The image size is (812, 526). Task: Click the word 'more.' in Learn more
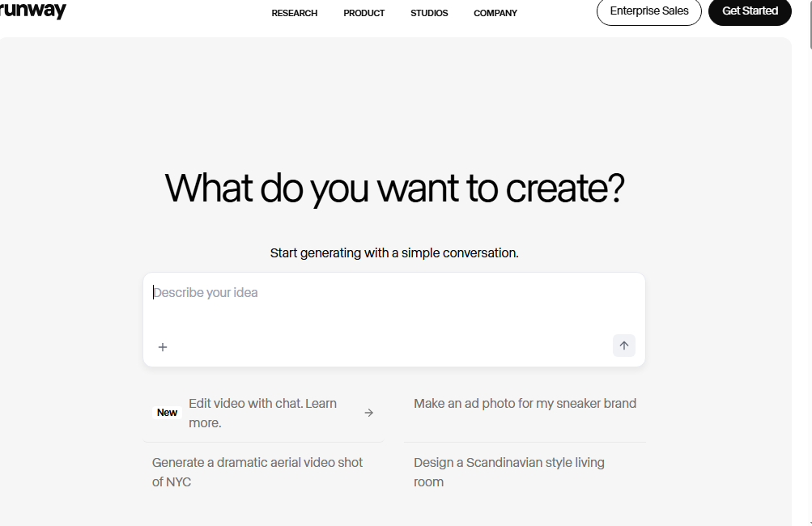pos(205,423)
